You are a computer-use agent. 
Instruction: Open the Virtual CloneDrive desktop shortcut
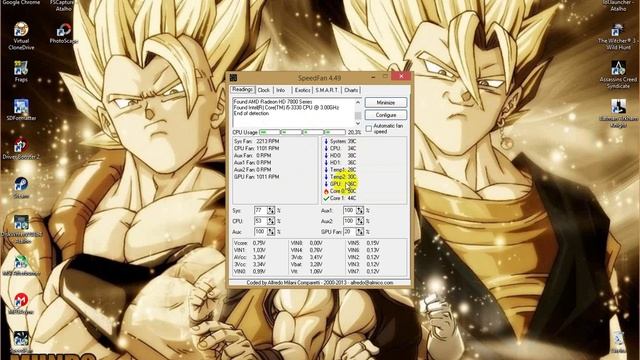point(21,36)
